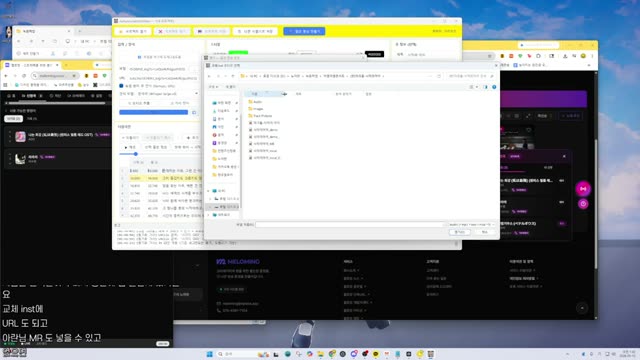The width and height of the screenshot is (640, 360).
Task: Select the file ending in _vocal
Action: (263, 151)
